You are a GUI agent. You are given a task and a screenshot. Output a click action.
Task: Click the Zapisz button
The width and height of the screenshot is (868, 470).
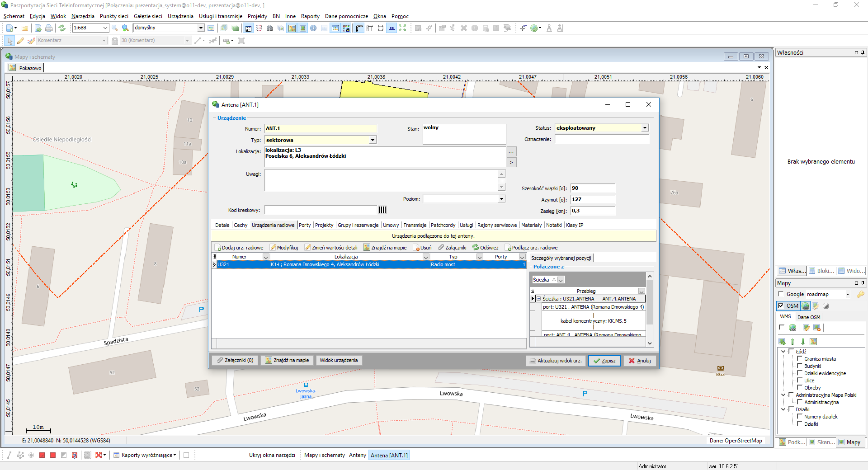coord(604,361)
